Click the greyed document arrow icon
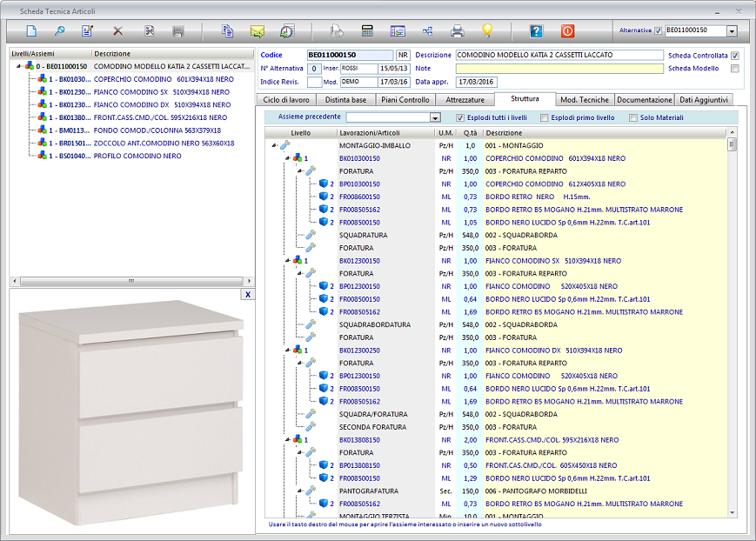 [337, 31]
